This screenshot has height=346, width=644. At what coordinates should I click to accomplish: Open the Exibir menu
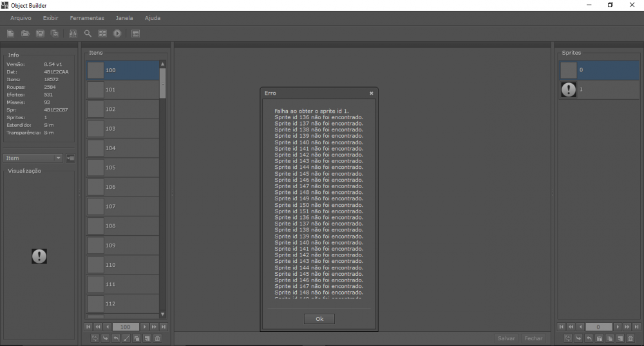(50, 18)
